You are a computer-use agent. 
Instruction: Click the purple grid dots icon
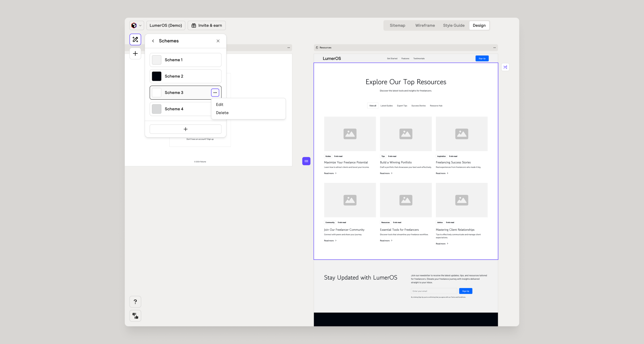point(306,161)
